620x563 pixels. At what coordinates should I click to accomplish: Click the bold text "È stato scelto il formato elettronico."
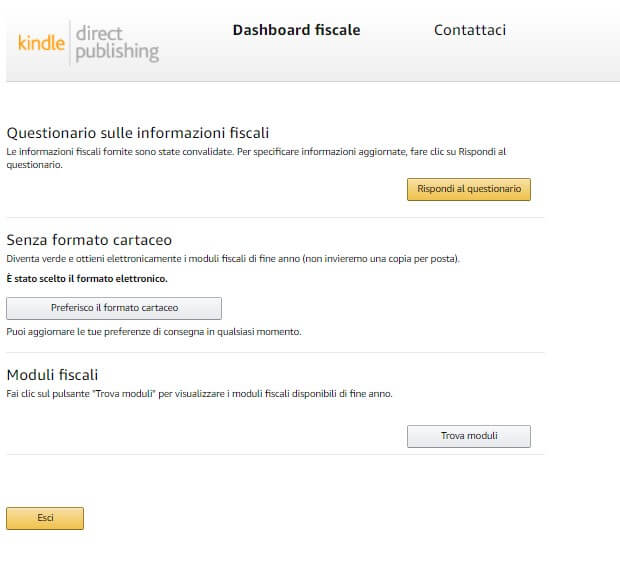click(x=87, y=279)
